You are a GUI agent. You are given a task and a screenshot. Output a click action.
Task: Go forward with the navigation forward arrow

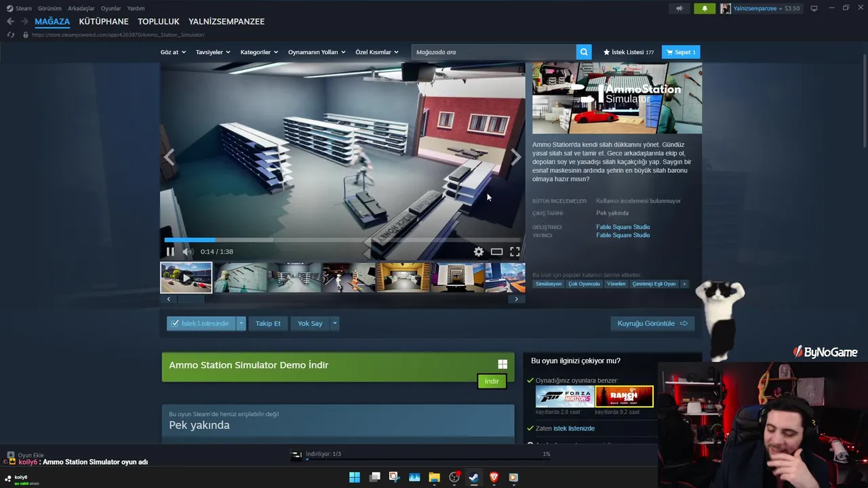24,22
